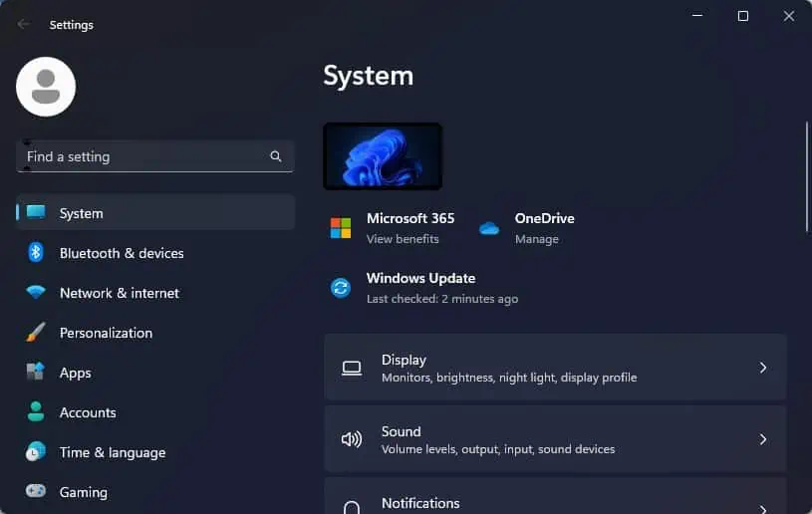
Task: Open the Notifications settings row
Action: point(555,496)
